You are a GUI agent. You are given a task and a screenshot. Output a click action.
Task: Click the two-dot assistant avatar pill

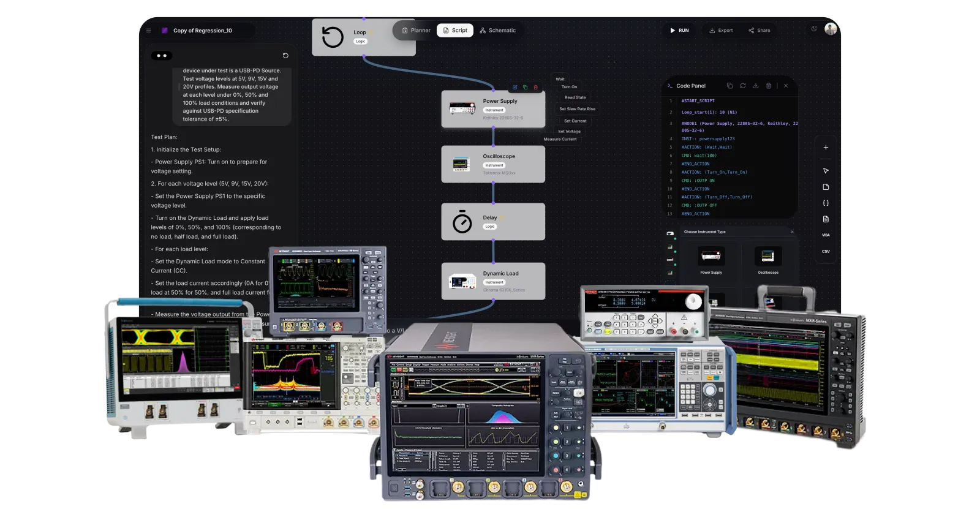pos(162,56)
